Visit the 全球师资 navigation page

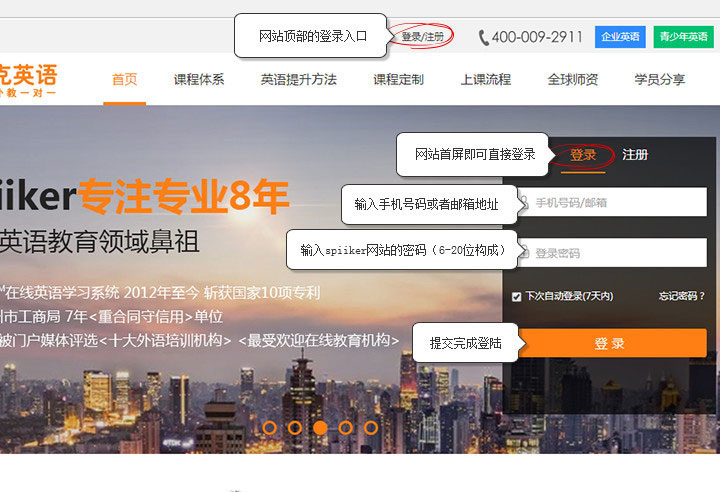573,80
